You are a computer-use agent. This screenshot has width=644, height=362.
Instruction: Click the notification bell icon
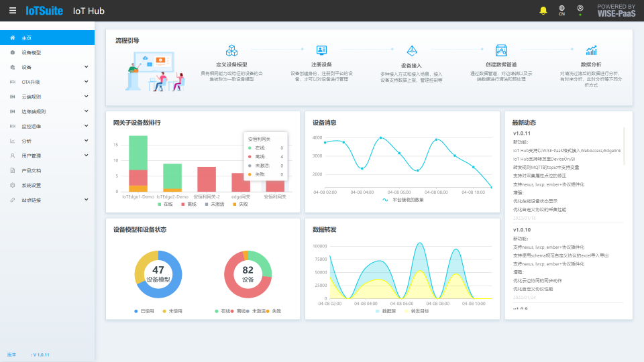[543, 10]
